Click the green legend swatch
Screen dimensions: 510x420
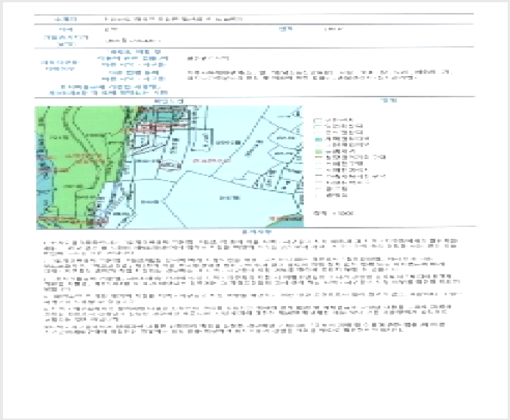pyautogui.click(x=318, y=152)
